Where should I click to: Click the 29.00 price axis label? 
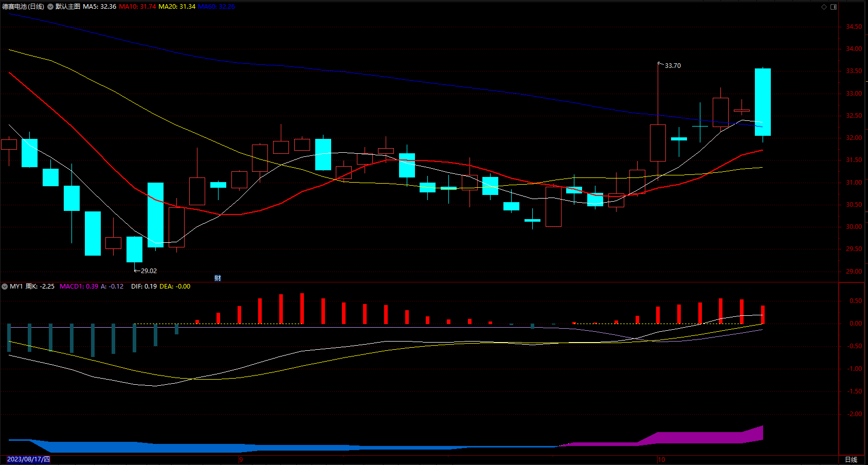854,272
